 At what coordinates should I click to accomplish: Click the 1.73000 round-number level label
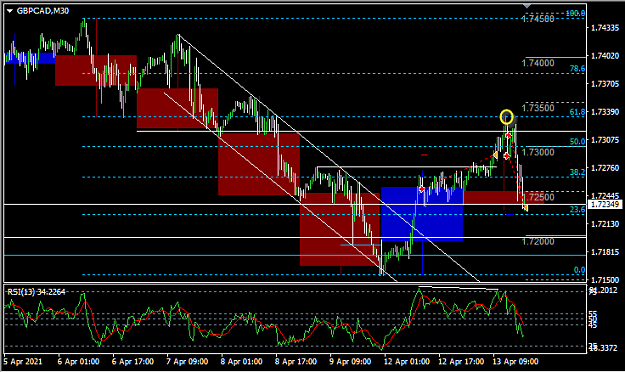pyautogui.click(x=538, y=152)
